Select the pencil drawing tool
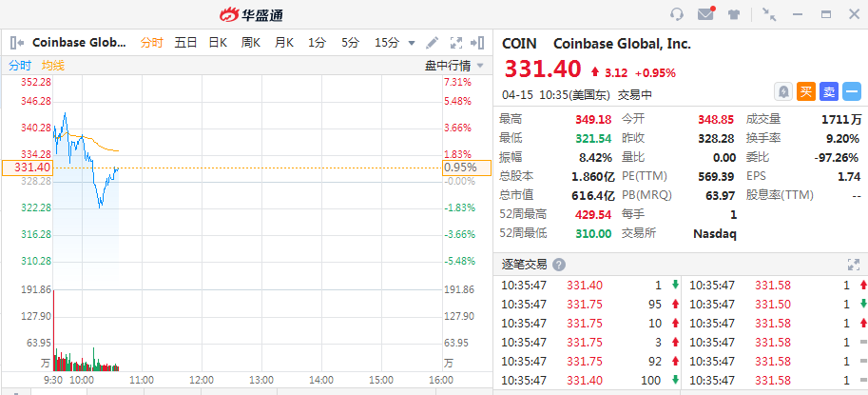Viewport: 868px width, 395px height. click(433, 43)
